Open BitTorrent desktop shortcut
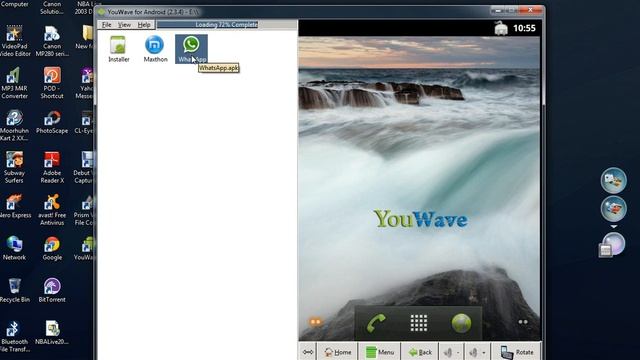 pos(52,290)
